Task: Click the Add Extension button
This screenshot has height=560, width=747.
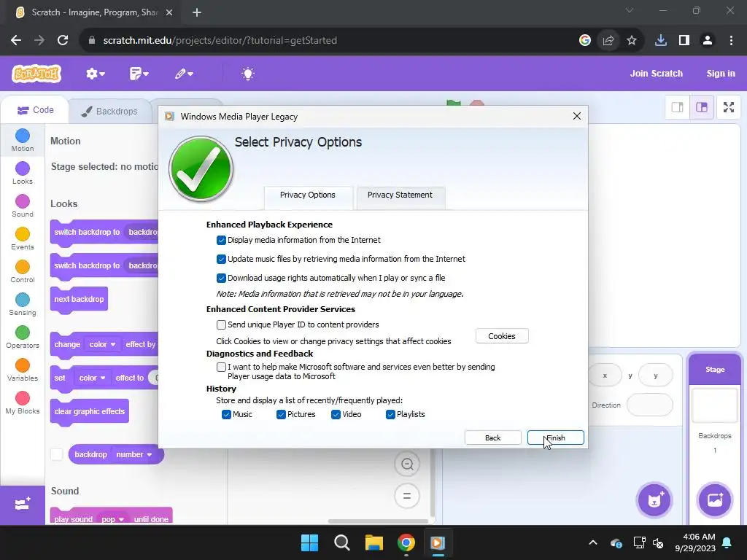Action: tap(23, 505)
